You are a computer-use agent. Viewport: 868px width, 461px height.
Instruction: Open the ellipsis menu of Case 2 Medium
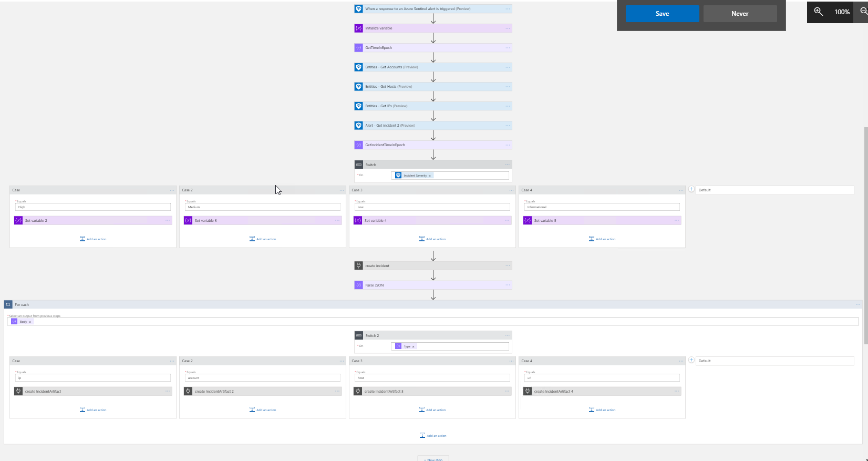(342, 190)
